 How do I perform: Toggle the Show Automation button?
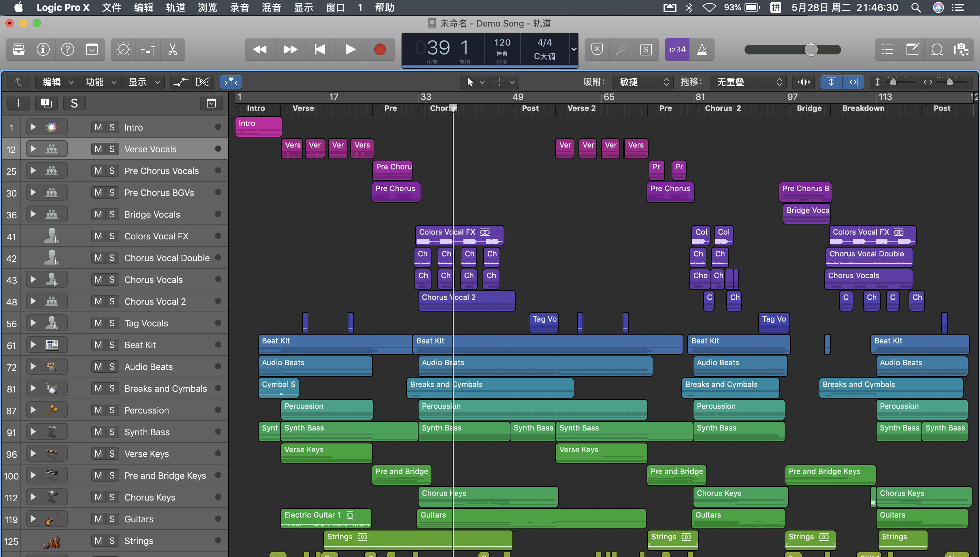click(181, 82)
